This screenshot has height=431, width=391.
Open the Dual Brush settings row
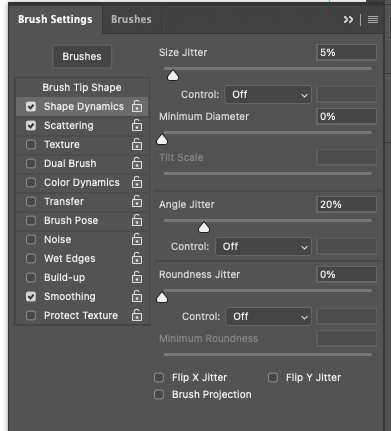82,164
